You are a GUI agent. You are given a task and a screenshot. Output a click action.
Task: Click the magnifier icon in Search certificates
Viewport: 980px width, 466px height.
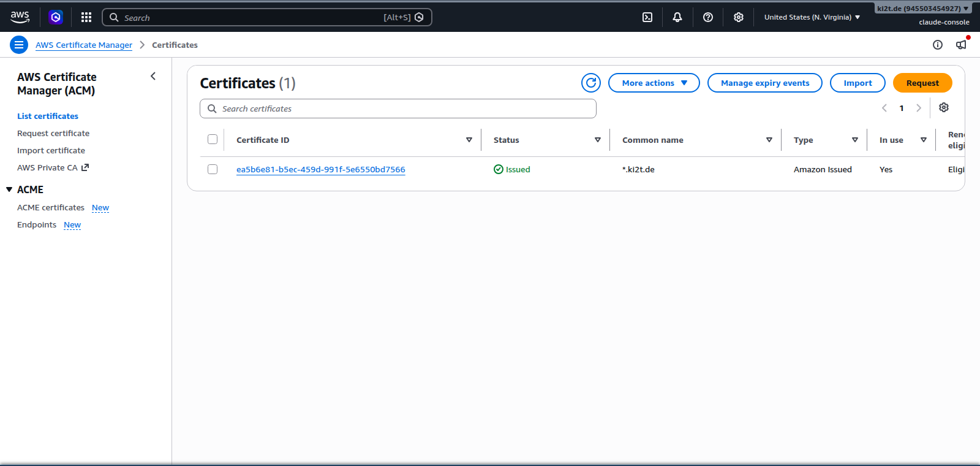(x=212, y=109)
